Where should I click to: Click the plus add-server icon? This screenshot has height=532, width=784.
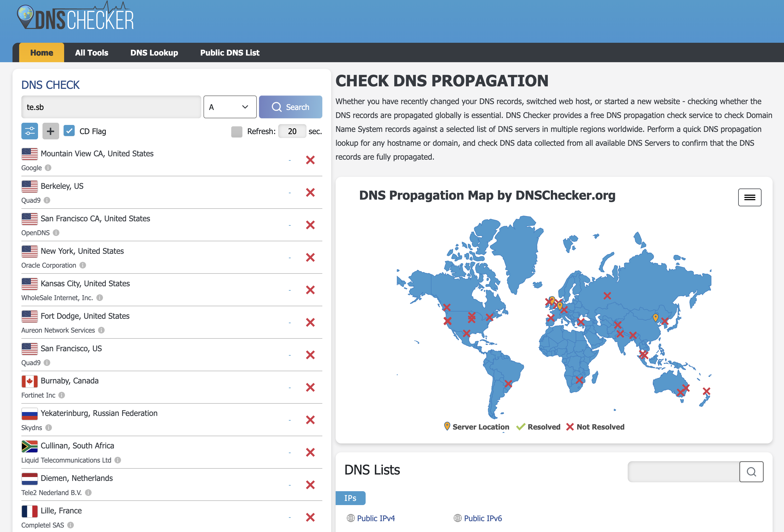[x=51, y=131]
